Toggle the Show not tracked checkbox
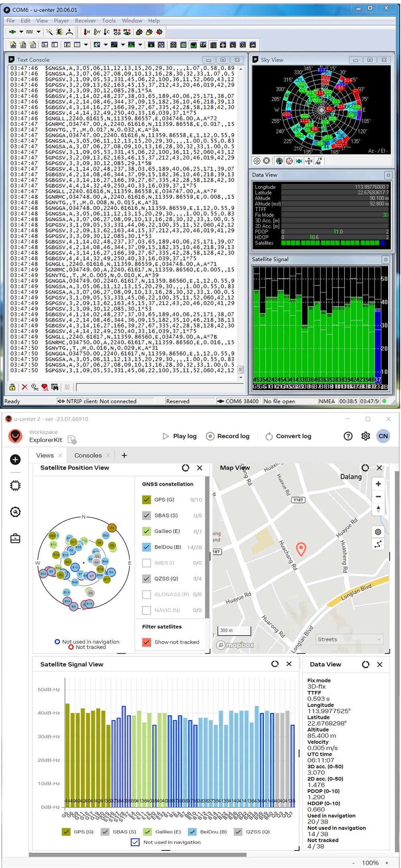Viewport: 401px width, 868px height. point(146,642)
